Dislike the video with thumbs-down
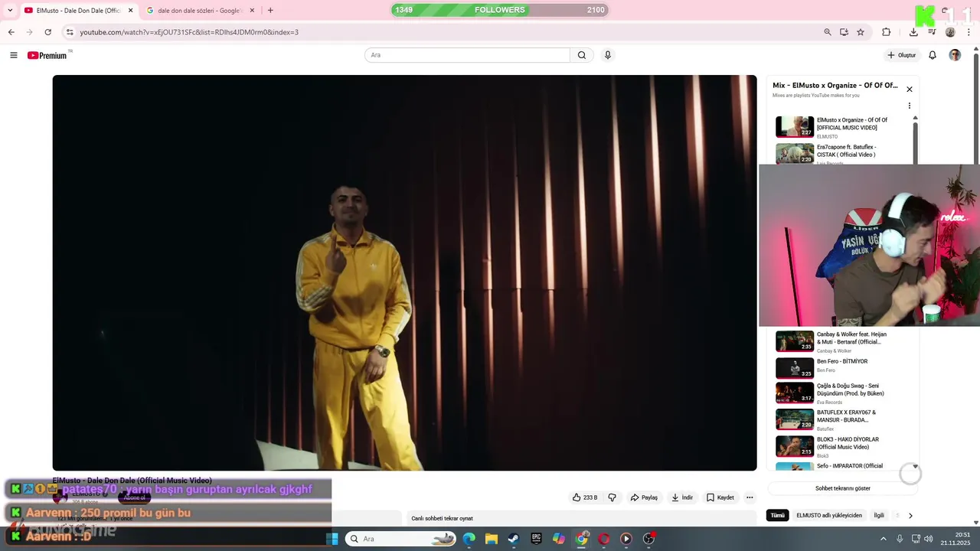Image resolution: width=980 pixels, height=551 pixels. tap(612, 497)
